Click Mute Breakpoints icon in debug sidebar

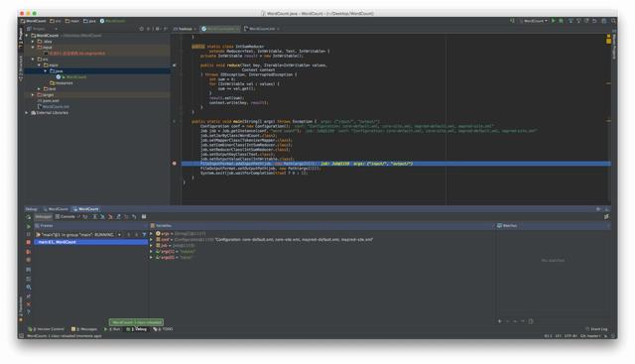coord(29,260)
